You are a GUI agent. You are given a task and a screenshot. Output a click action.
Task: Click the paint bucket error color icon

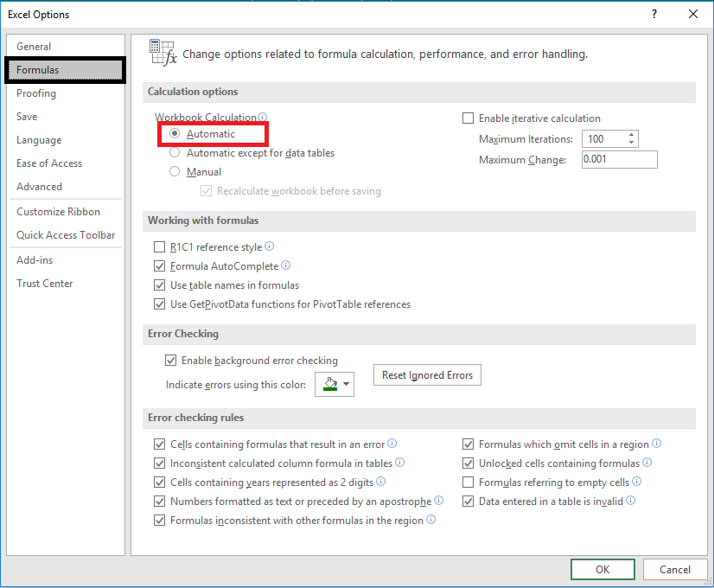tap(330, 384)
